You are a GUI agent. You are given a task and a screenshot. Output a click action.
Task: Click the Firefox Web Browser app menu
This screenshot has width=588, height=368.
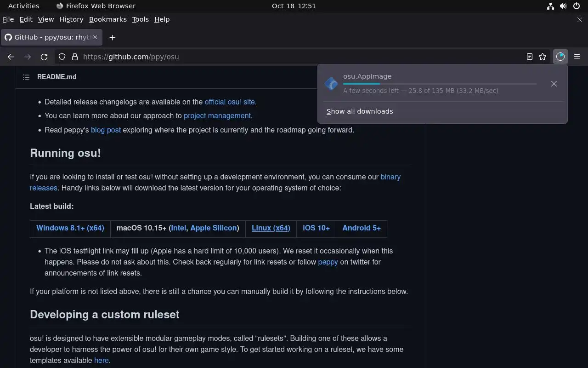[96, 6]
